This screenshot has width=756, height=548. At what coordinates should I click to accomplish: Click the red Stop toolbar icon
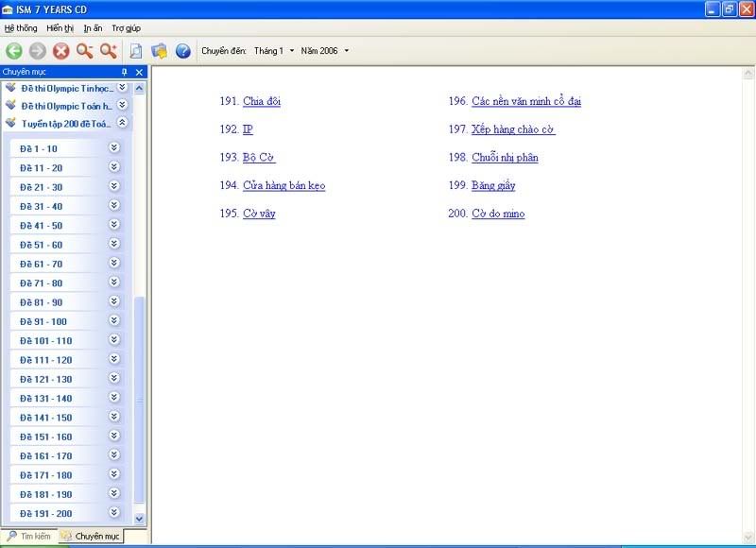tap(61, 51)
